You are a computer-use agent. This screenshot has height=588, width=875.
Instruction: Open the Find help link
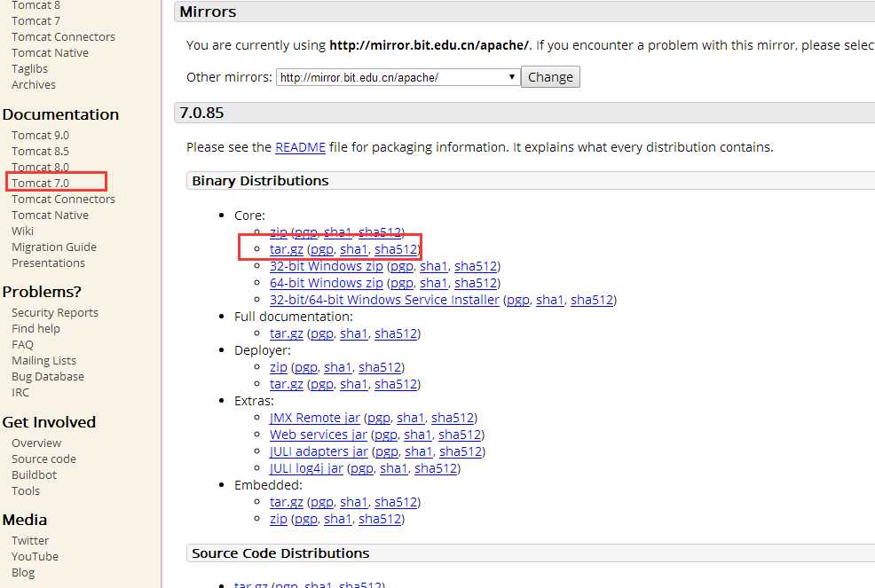coord(35,328)
